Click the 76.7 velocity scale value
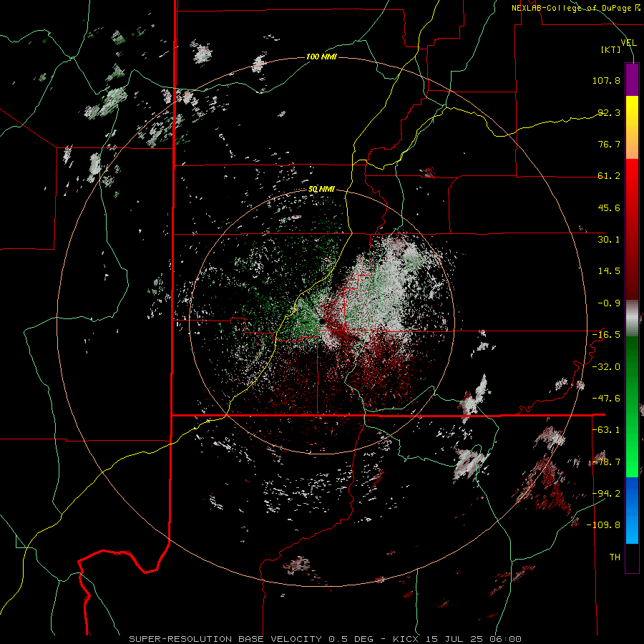The image size is (644, 644). (609, 144)
